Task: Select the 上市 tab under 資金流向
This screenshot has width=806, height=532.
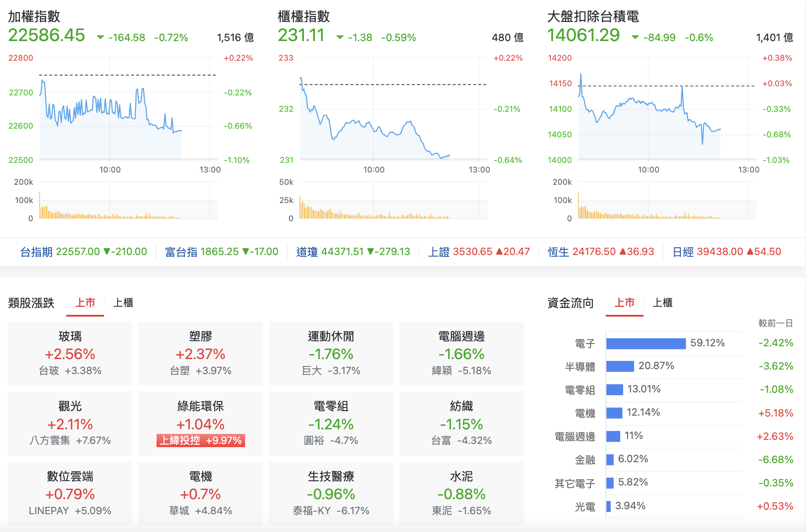Action: click(x=624, y=303)
